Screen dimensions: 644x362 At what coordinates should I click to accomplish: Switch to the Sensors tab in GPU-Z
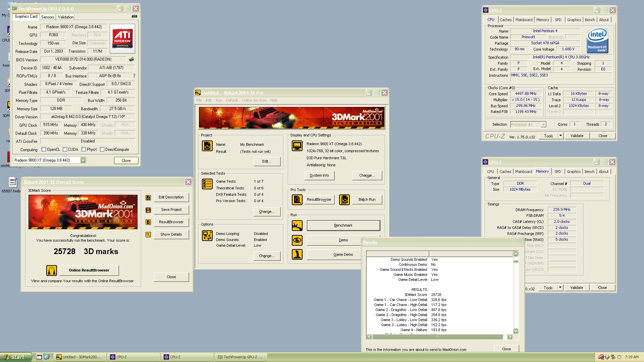point(48,17)
